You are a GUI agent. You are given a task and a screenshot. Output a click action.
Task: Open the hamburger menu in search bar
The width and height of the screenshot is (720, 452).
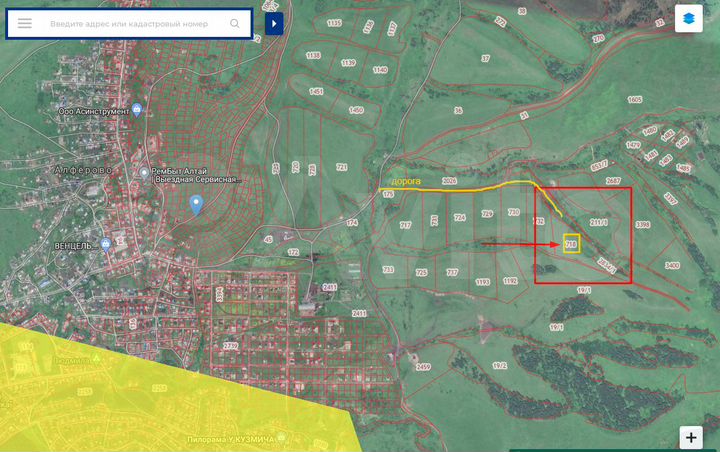[x=25, y=23]
